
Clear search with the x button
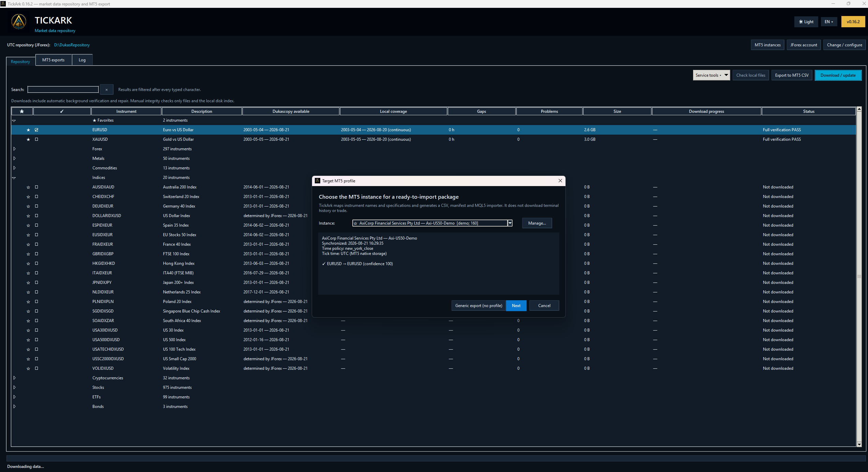(106, 90)
